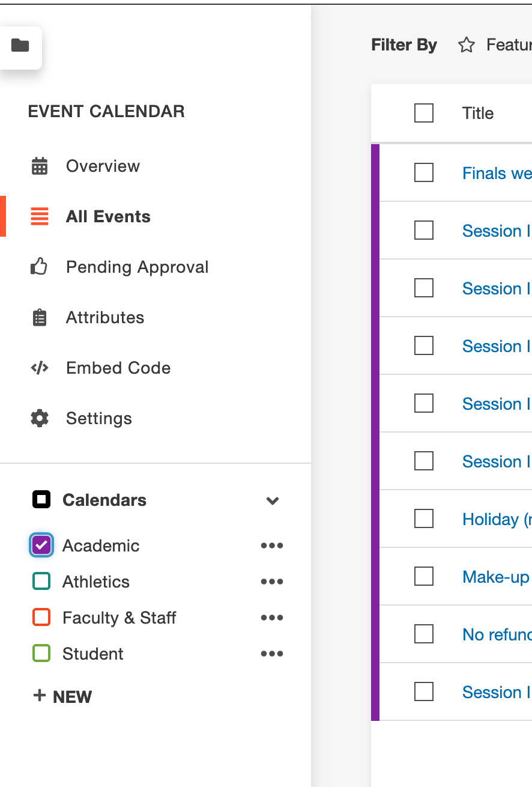Open the Finals week event link
This screenshot has height=787, width=532.
click(x=497, y=173)
